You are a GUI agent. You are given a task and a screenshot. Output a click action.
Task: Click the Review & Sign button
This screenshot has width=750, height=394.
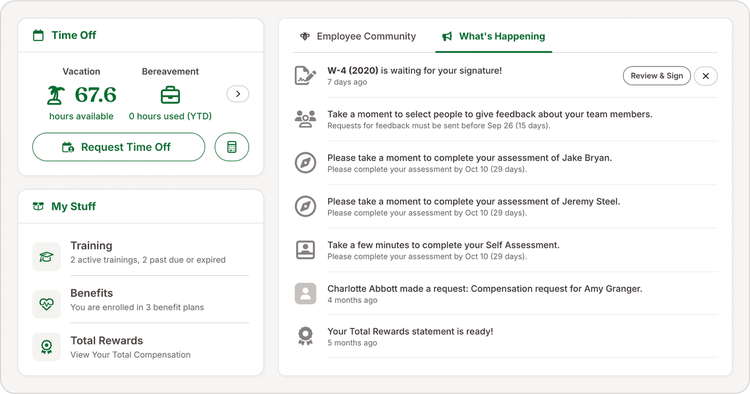pyautogui.click(x=657, y=76)
